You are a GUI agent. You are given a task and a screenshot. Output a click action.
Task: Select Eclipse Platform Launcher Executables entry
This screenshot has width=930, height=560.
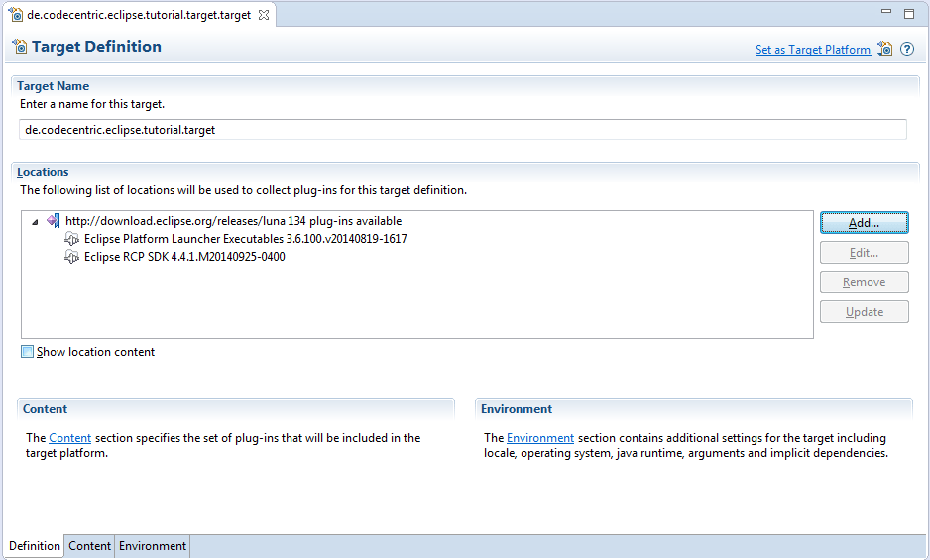pyautogui.click(x=245, y=239)
